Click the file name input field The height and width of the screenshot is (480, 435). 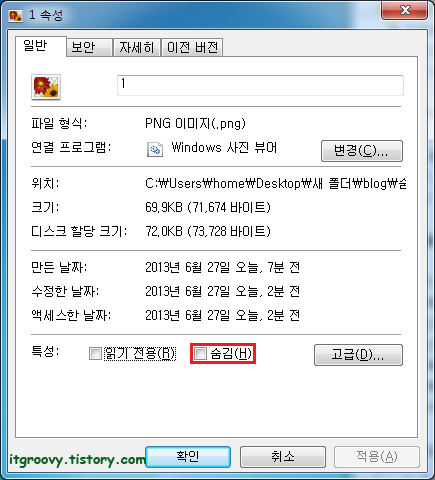click(x=260, y=85)
